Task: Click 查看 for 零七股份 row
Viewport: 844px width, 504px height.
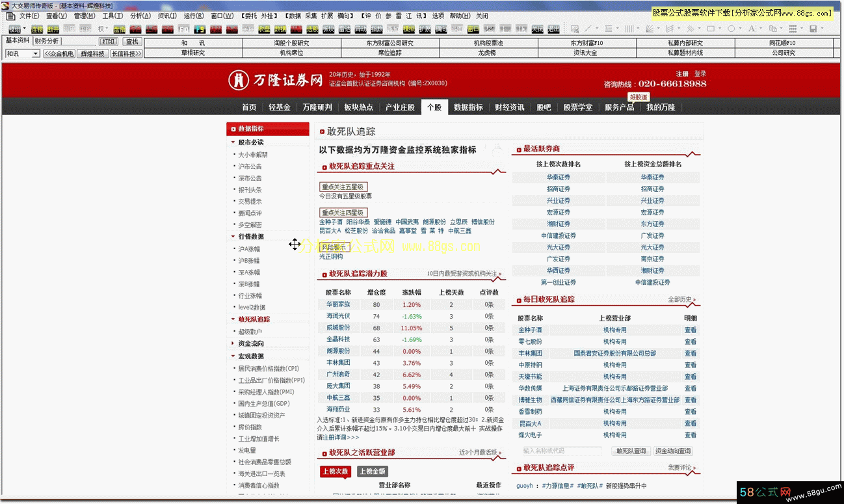Action: coord(690,341)
